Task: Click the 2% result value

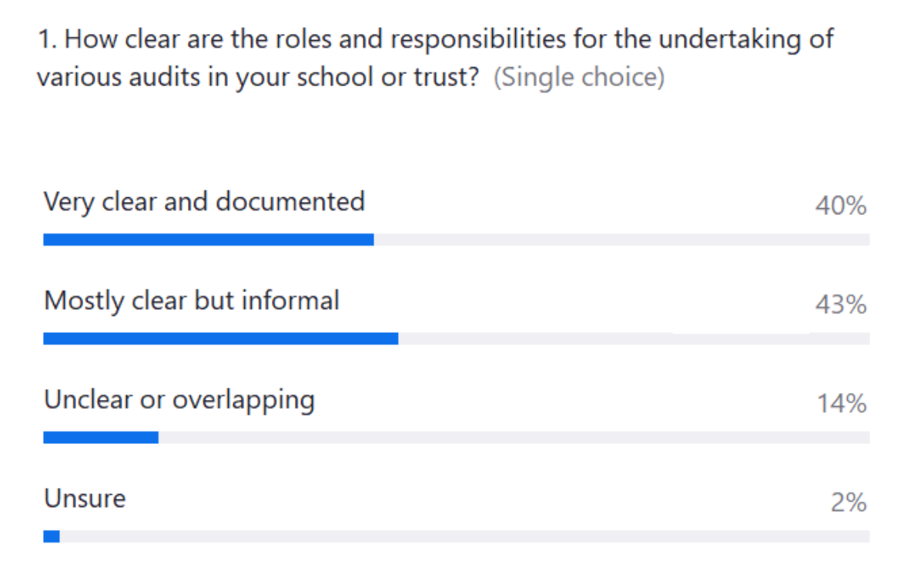Action: [848, 502]
